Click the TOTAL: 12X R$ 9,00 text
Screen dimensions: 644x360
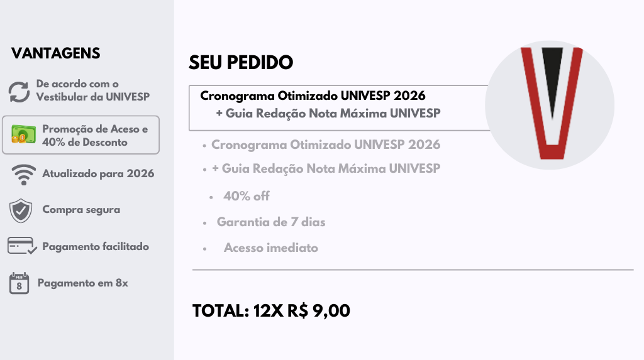[271, 310]
